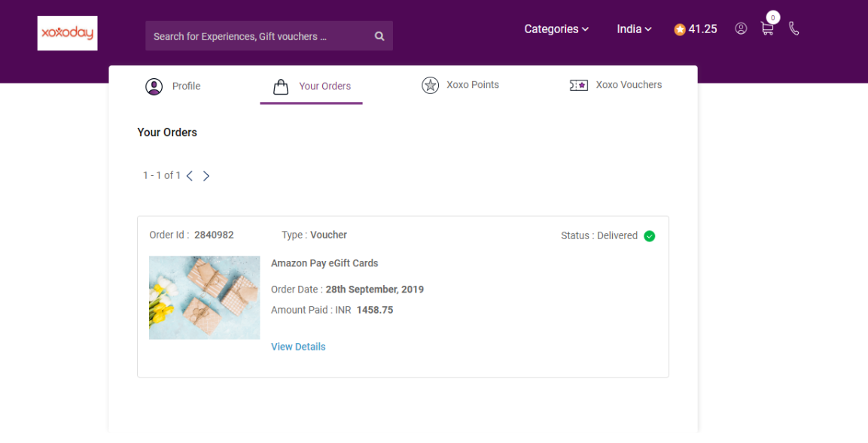Open View Details for order 2840982
This screenshot has width=868, height=443.
coord(298,347)
